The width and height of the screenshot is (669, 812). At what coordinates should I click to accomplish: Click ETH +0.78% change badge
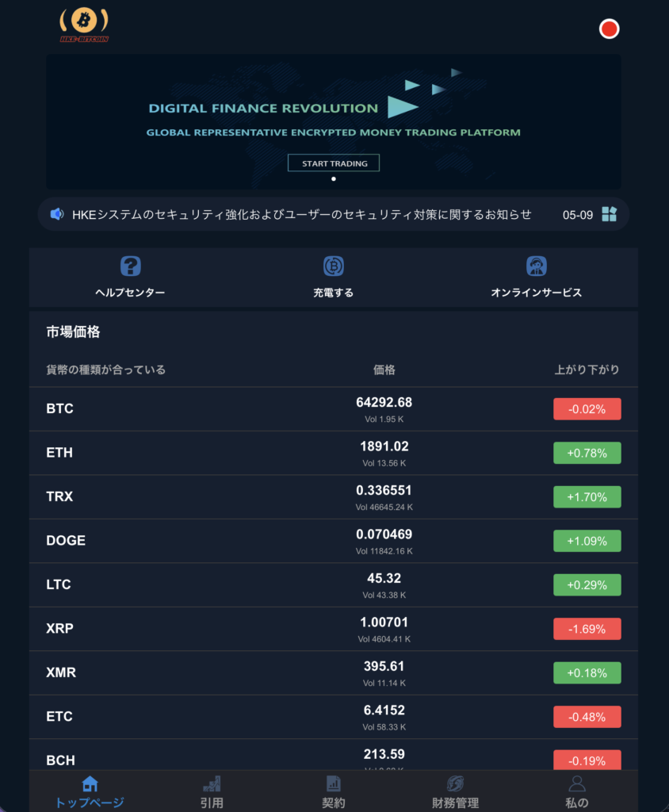click(x=587, y=453)
